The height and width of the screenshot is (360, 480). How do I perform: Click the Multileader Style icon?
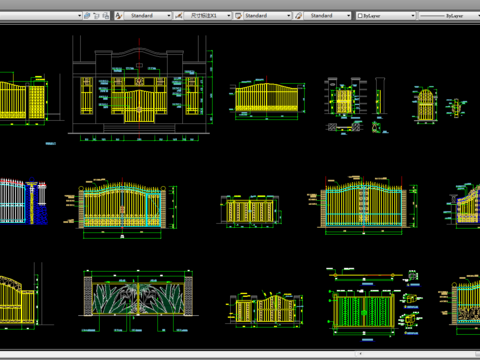299,16
